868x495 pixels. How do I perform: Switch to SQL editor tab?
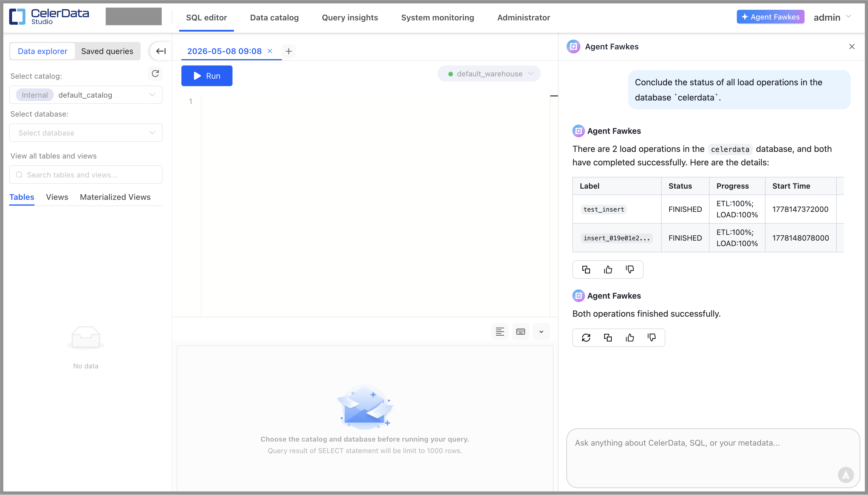tap(206, 18)
